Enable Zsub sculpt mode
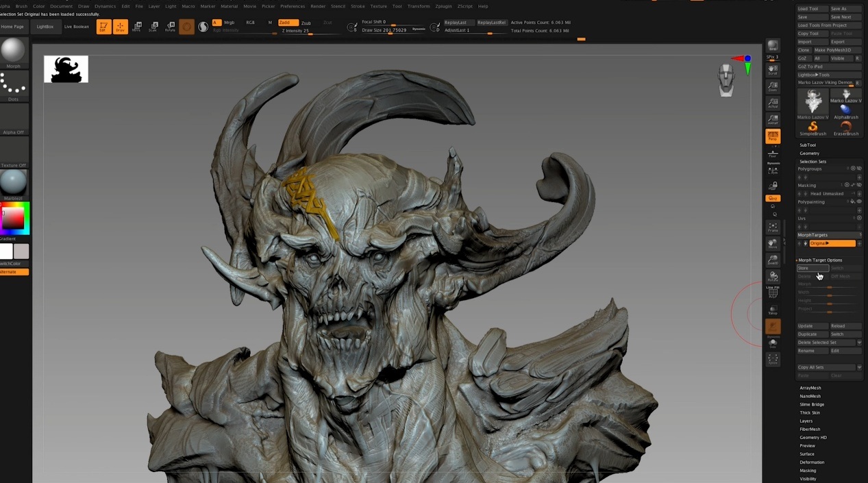The height and width of the screenshot is (483, 868). (306, 23)
